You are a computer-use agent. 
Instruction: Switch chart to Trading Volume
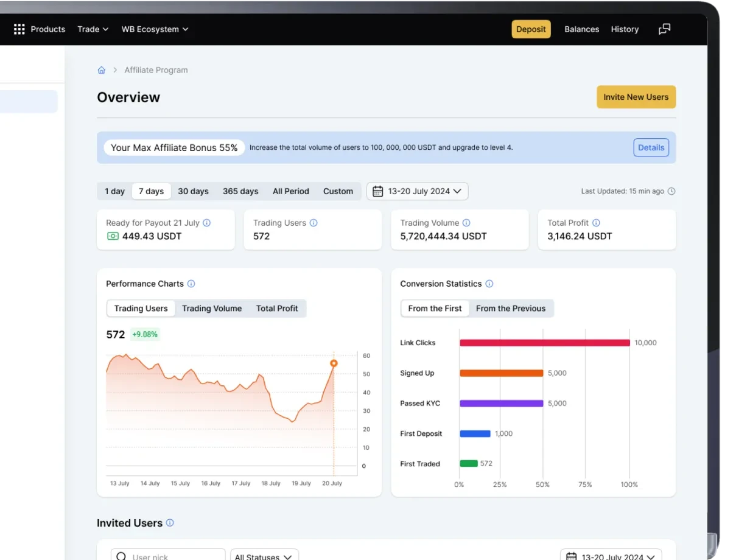[x=212, y=309]
